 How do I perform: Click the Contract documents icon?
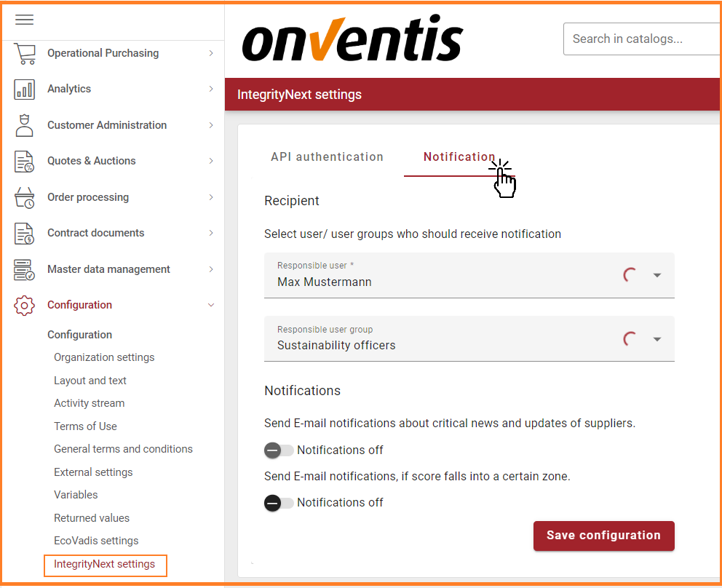pos(25,233)
